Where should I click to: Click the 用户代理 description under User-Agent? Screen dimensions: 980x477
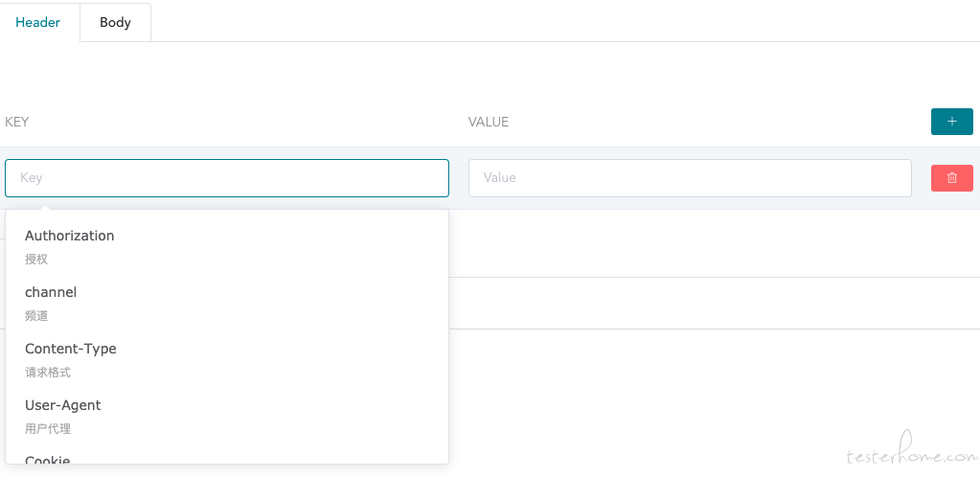48,429
